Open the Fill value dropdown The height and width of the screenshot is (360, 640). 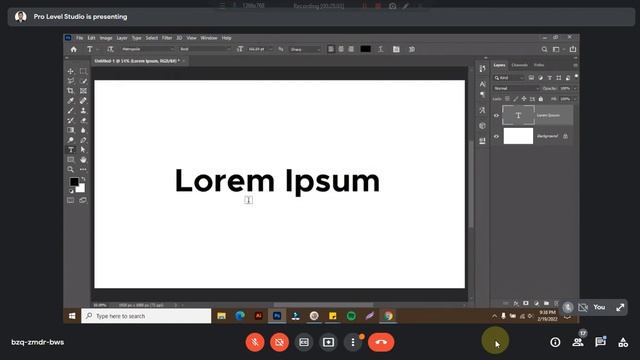point(575,99)
